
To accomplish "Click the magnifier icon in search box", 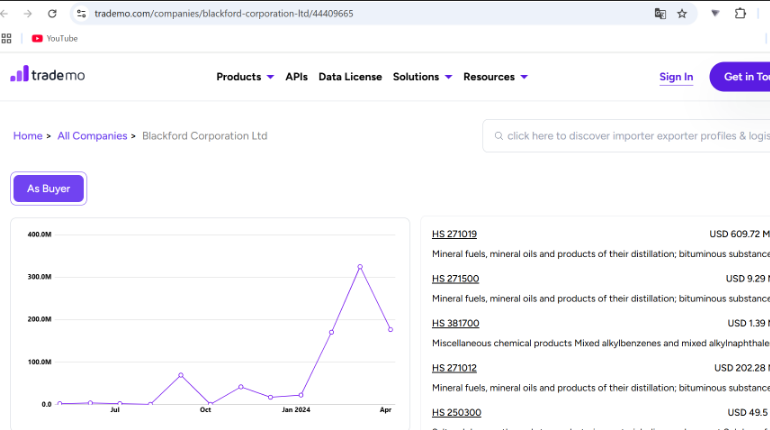I will [x=498, y=136].
